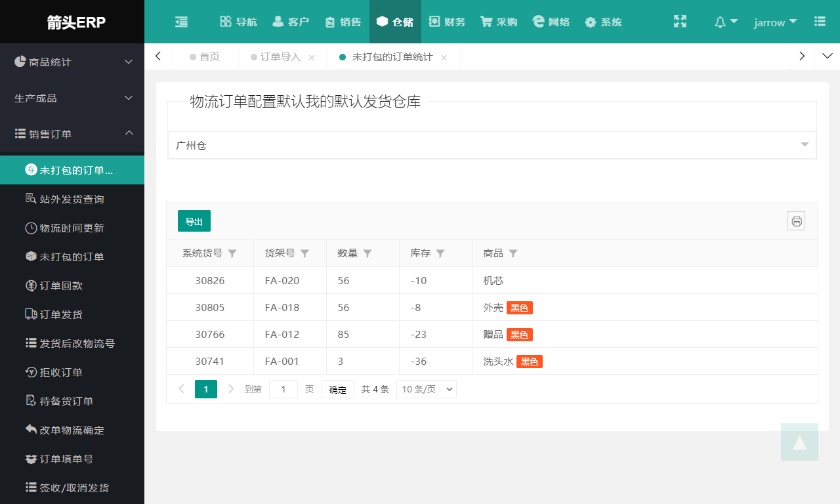
Task: Open 未打包的订单 sidebar item
Action: (72, 257)
